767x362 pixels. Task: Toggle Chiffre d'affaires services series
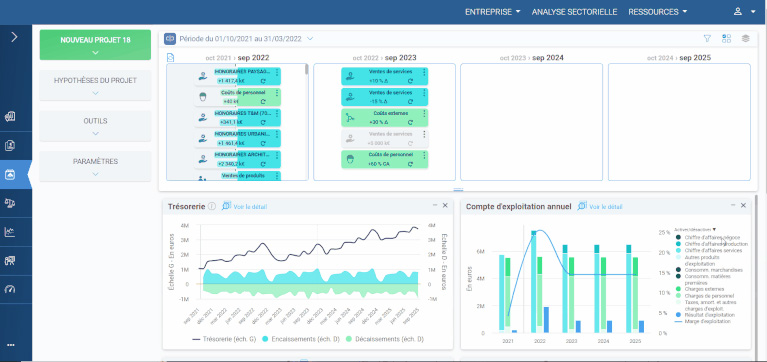709,250
